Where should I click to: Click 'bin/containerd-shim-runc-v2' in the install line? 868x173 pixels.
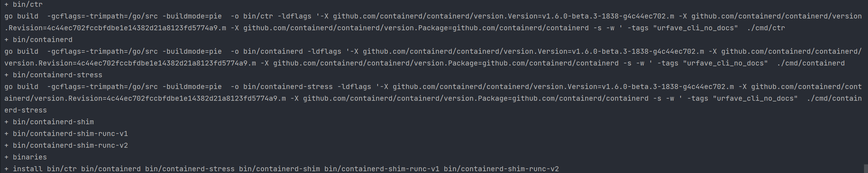coord(501,169)
